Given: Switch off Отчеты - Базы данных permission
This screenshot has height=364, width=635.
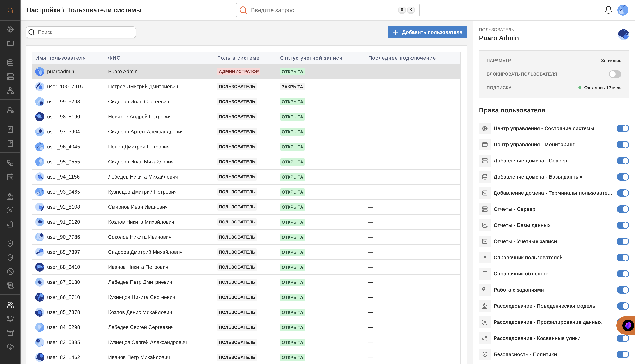Looking at the screenshot, I should tap(623, 225).
